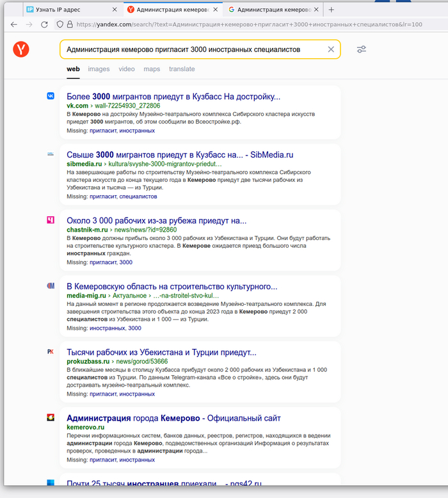Image resolution: width=448 pixels, height=498 pixels.
Task: Click the padlock site info icon
Action: pos(70,24)
